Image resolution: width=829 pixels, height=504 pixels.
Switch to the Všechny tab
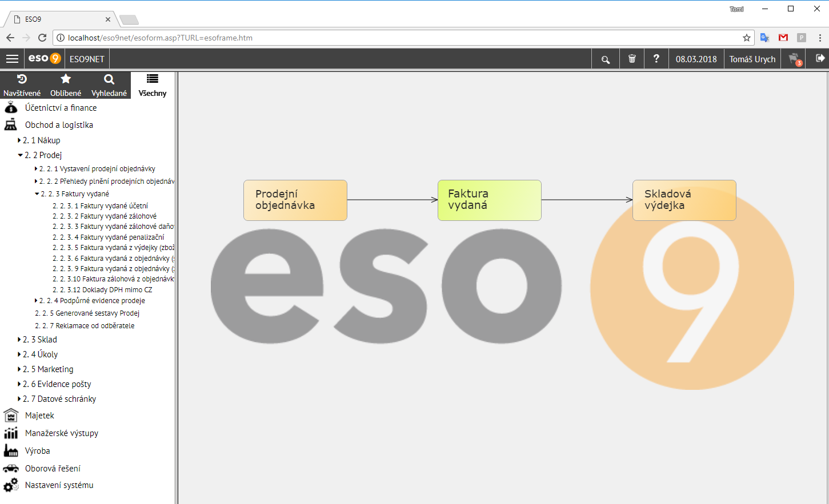[153, 85]
